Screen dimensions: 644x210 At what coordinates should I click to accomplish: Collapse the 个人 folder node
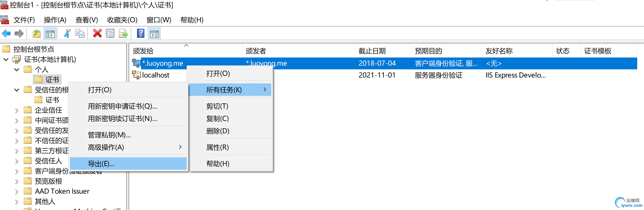pos(17,70)
